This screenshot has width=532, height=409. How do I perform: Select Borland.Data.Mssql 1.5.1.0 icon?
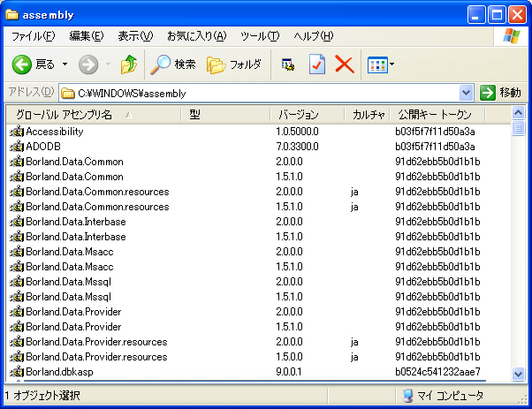click(17, 297)
